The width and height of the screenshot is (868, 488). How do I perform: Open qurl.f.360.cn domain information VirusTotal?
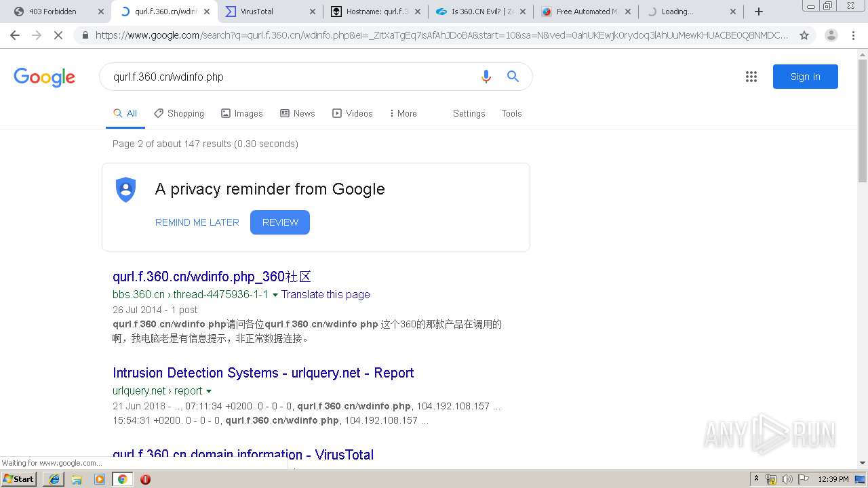pyautogui.click(x=243, y=455)
